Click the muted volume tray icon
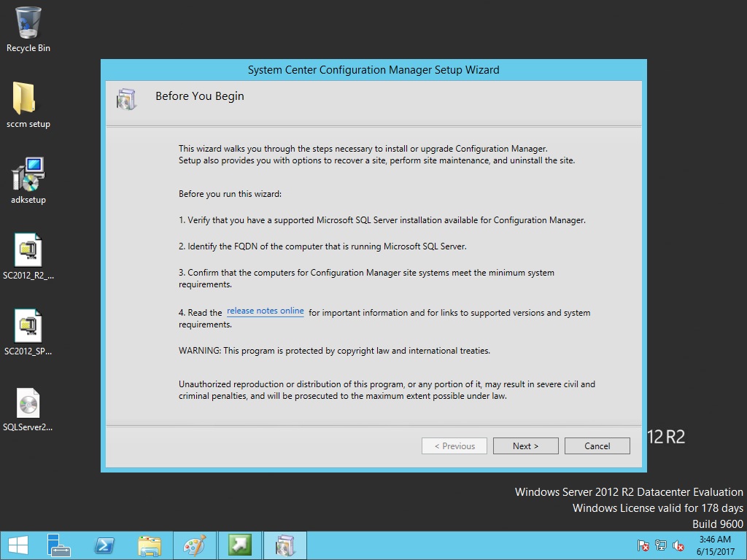The width and height of the screenshot is (747, 560). click(678, 545)
